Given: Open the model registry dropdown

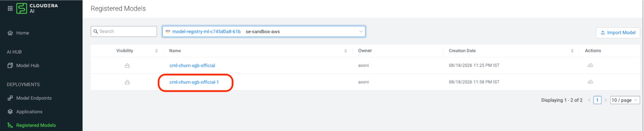Looking at the screenshot, I should tap(264, 32).
